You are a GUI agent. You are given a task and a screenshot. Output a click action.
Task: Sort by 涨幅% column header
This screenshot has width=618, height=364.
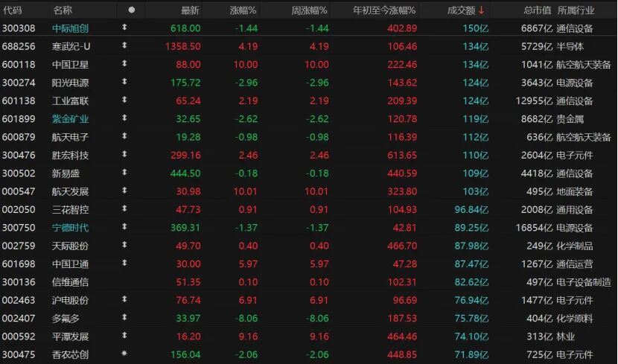[241, 10]
